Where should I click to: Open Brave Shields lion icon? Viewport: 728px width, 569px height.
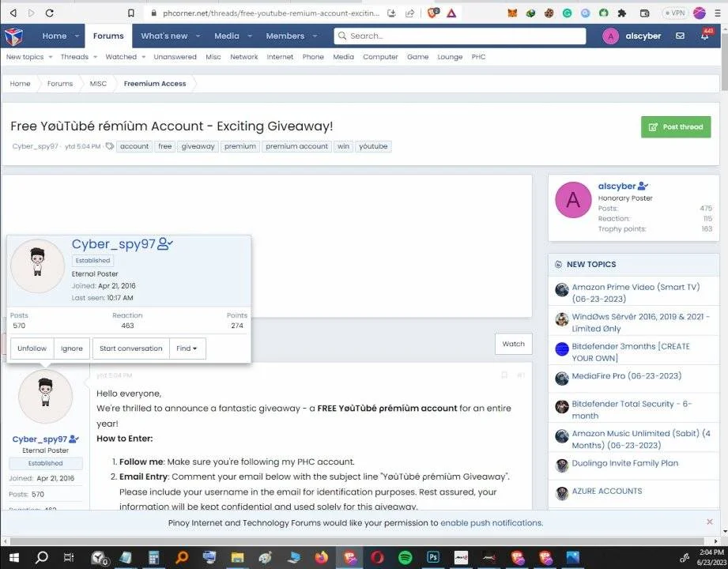[x=432, y=13]
